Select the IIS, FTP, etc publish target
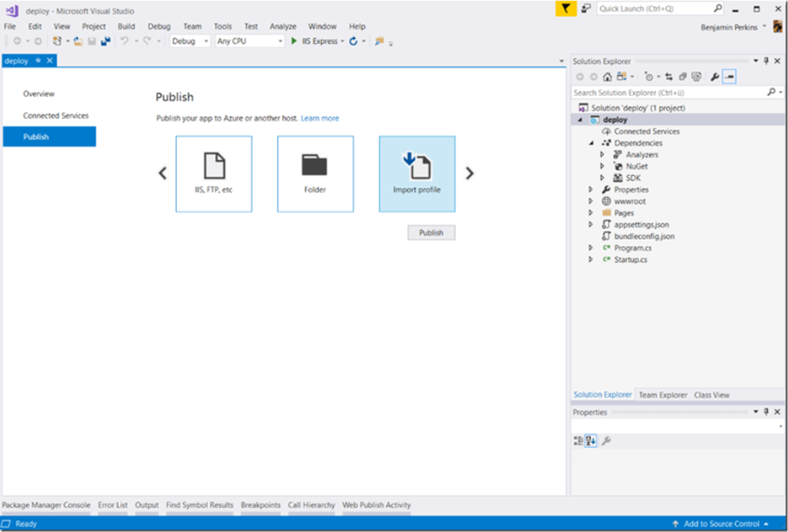This screenshot has width=788, height=532. coord(214,174)
